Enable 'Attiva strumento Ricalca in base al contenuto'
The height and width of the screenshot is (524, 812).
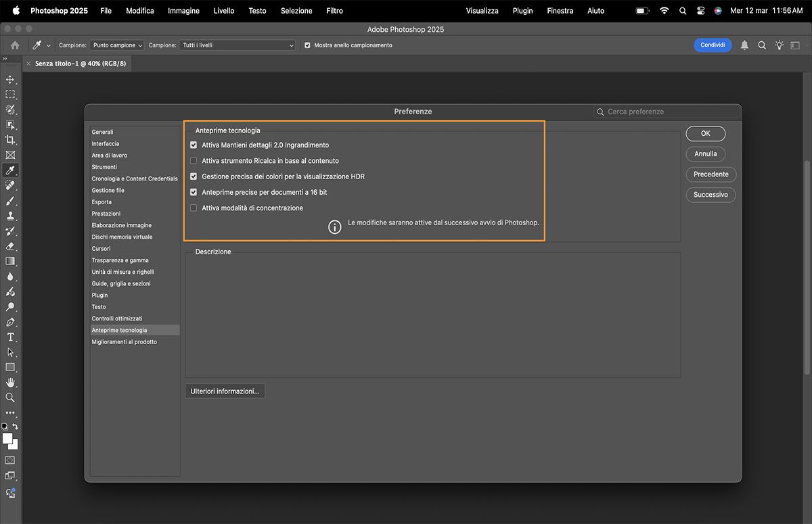click(x=194, y=160)
